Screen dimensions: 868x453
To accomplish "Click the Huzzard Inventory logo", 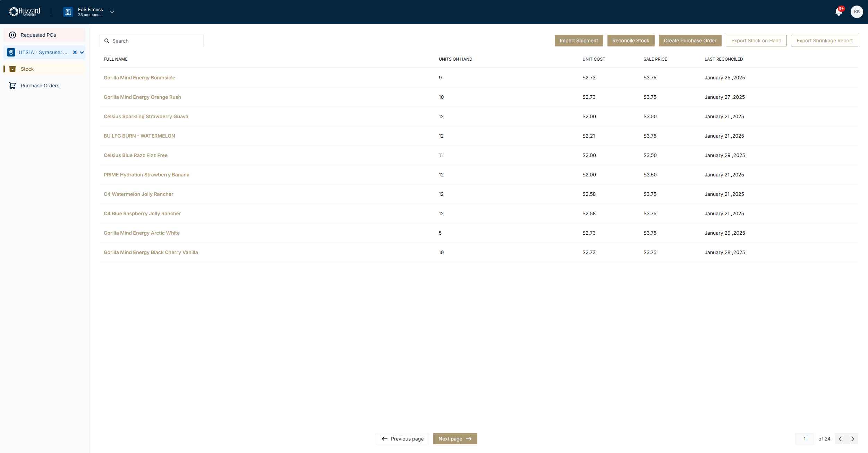I will click(x=25, y=11).
